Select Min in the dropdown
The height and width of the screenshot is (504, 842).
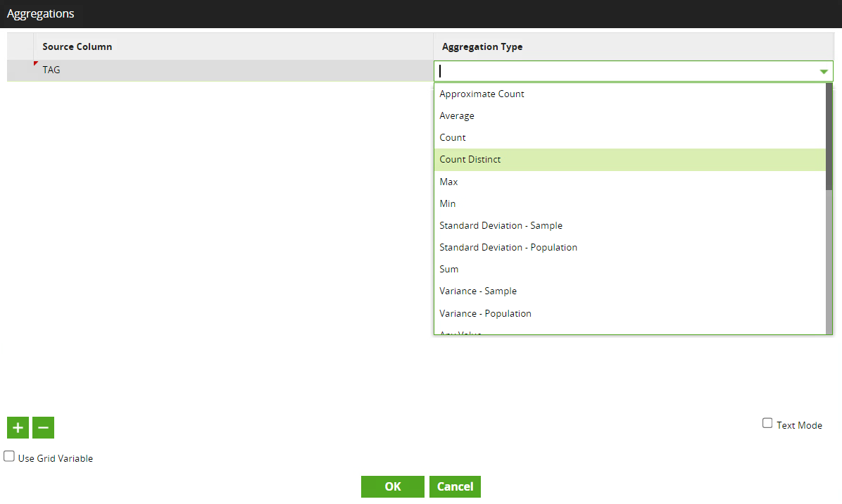pos(448,203)
